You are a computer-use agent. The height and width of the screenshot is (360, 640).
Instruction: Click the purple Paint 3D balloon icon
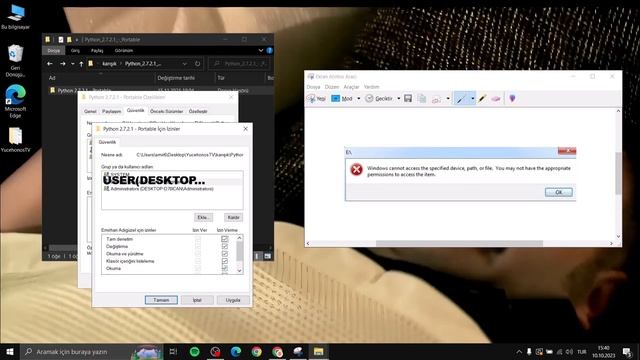[x=512, y=98]
